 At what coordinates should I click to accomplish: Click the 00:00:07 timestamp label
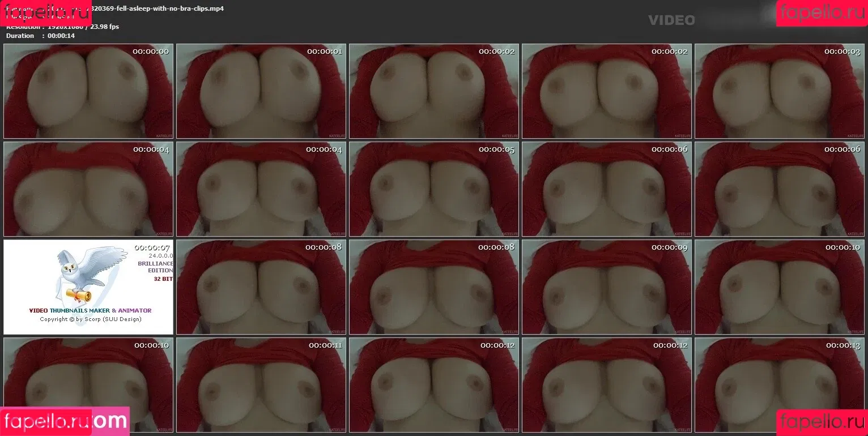pos(152,247)
